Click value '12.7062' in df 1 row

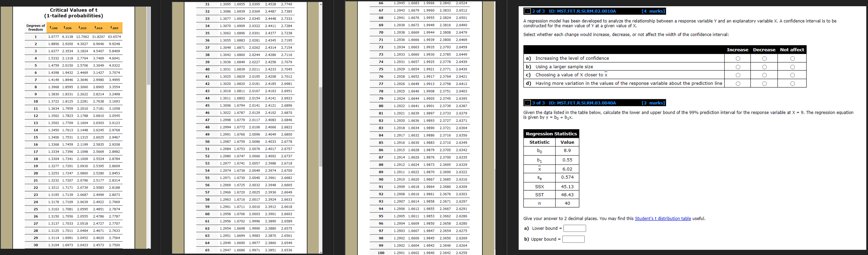coord(82,37)
